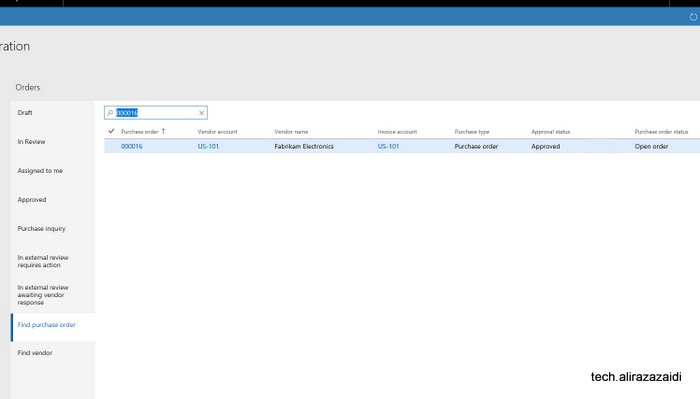The width and height of the screenshot is (700, 399).
Task: Select the Approved tab
Action: [x=53, y=200]
